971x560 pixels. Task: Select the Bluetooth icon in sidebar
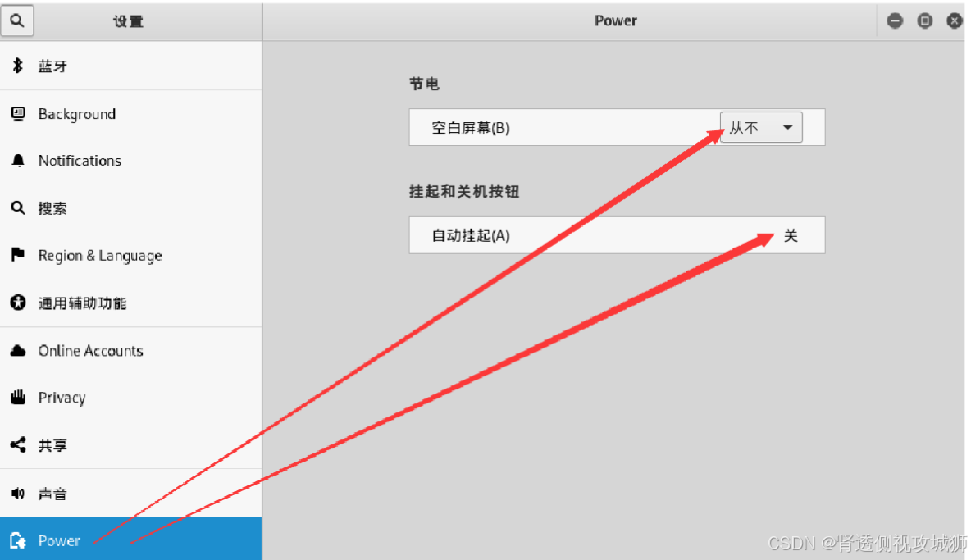(x=18, y=66)
